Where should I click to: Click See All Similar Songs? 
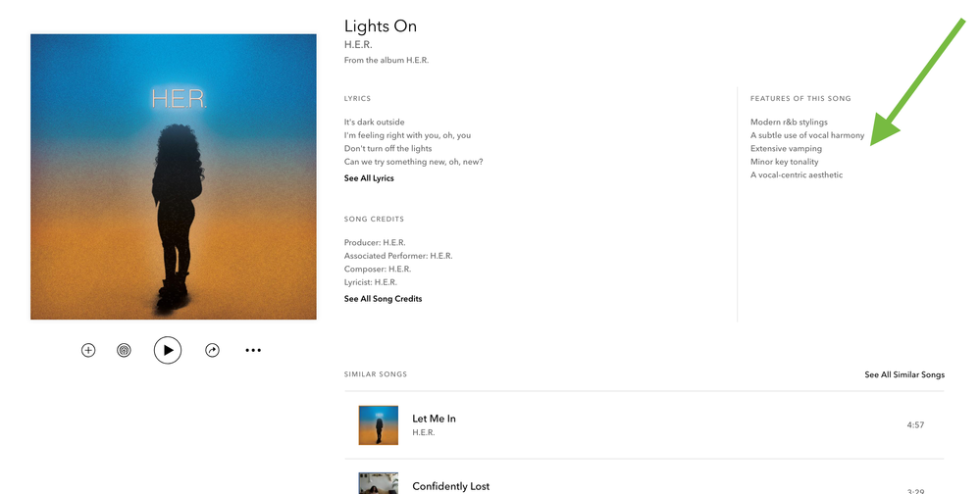coord(903,374)
